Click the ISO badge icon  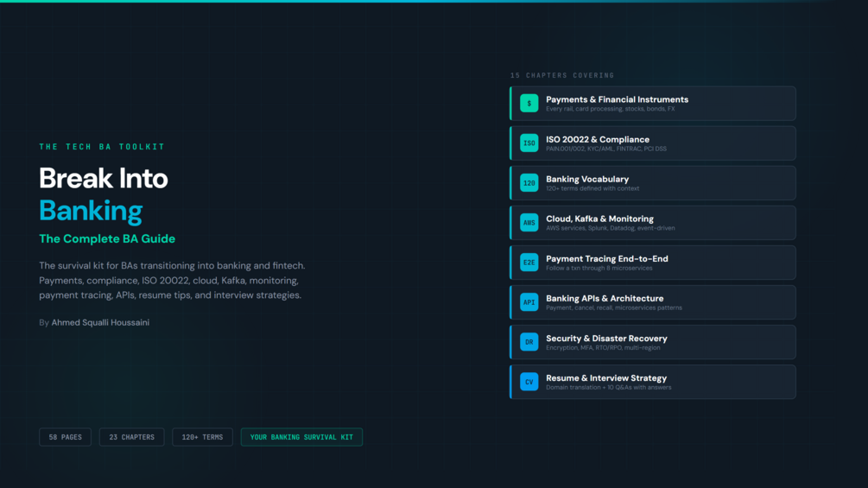click(x=529, y=143)
